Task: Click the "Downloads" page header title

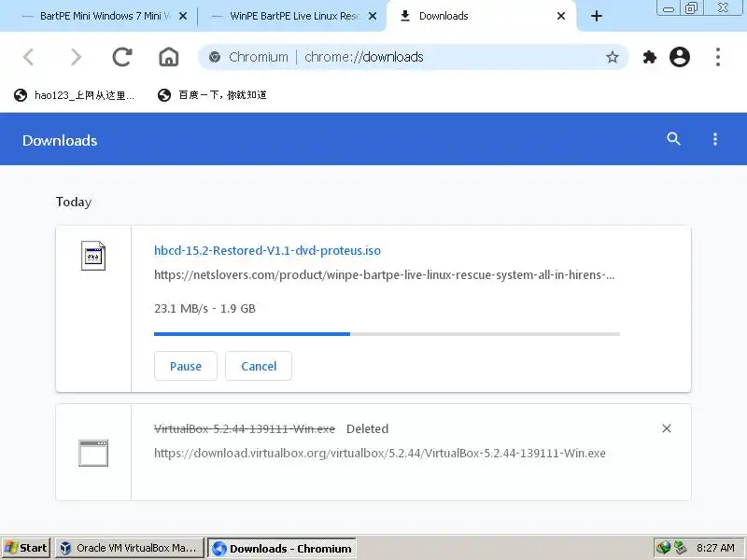Action: tap(60, 141)
